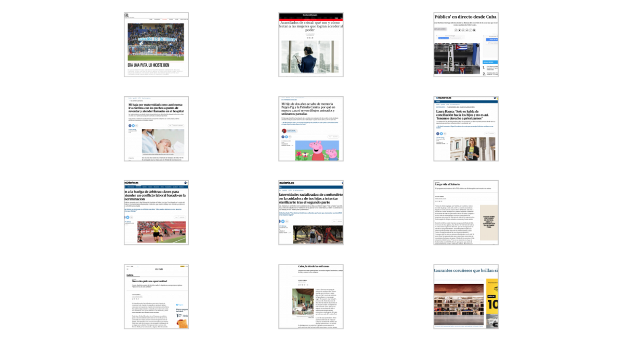Select the 'Larga vida al Xabarín' thumbnail
This screenshot has height=364, width=622.
(x=465, y=212)
